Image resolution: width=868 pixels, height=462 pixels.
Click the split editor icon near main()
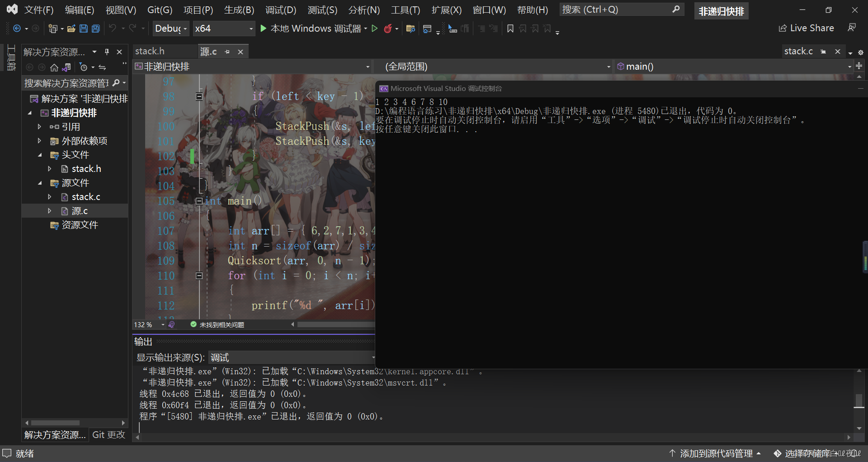coord(859,66)
